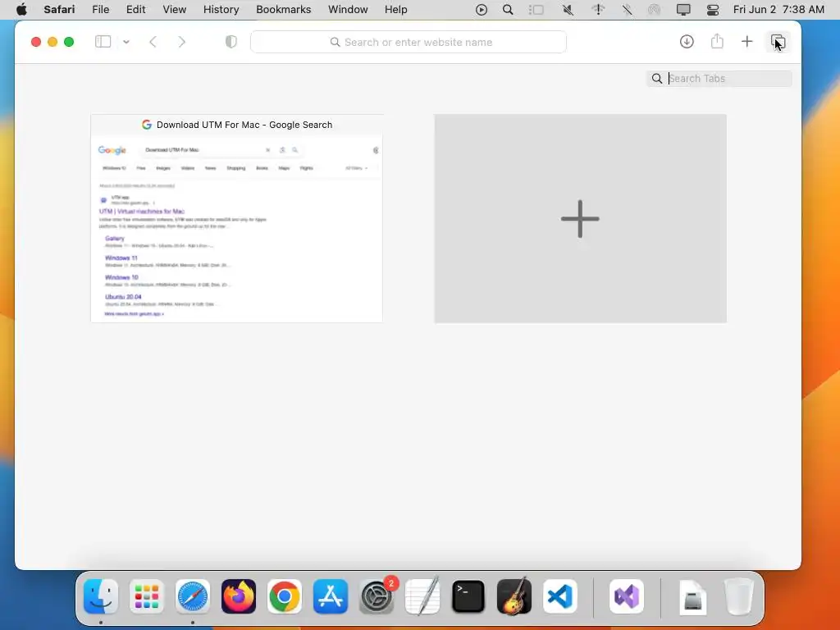Show downloads in the toolbar
This screenshot has height=630, width=840.
coord(687,42)
